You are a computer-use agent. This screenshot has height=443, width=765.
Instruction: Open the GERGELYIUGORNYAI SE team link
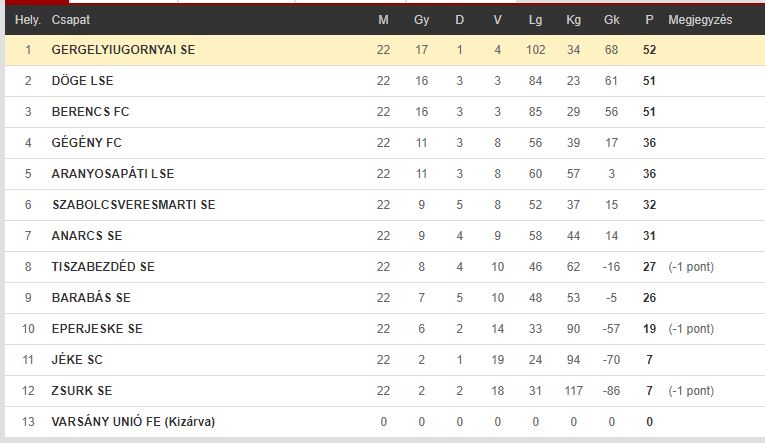(123, 50)
